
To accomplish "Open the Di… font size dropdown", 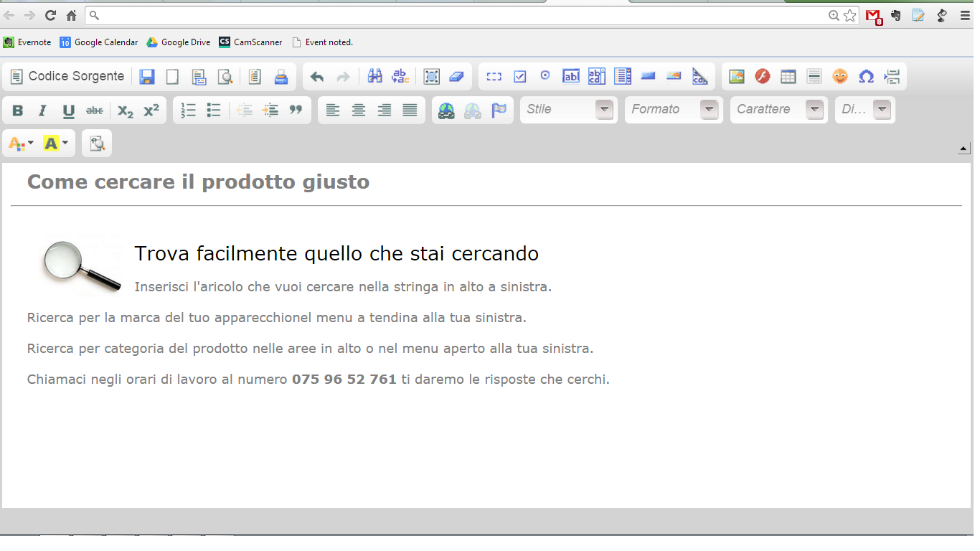I will (865, 110).
